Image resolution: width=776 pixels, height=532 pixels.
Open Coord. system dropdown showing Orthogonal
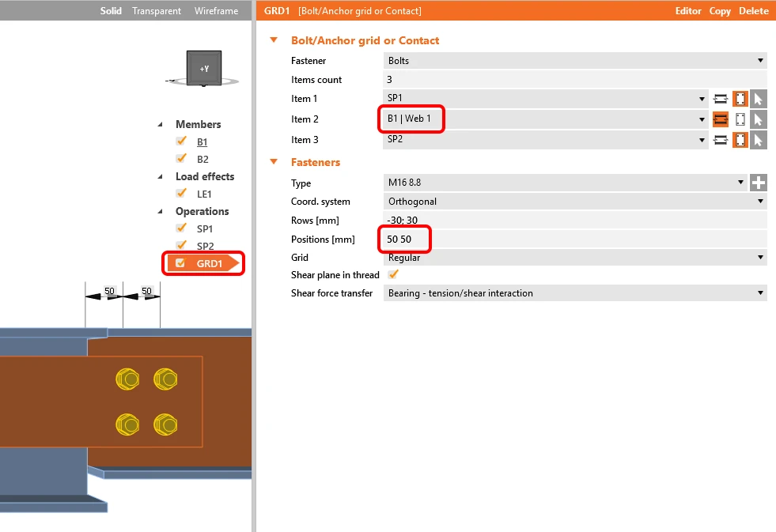[x=575, y=202]
